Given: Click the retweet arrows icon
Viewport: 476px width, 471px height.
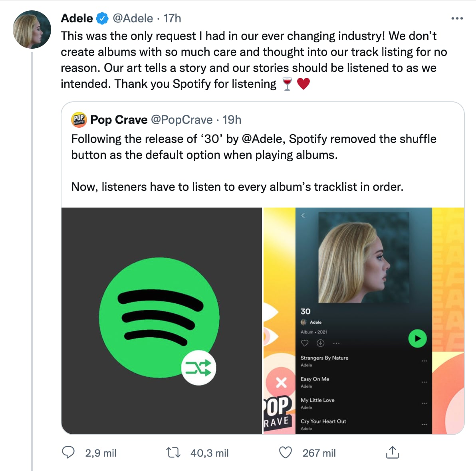Looking at the screenshot, I should click(173, 453).
